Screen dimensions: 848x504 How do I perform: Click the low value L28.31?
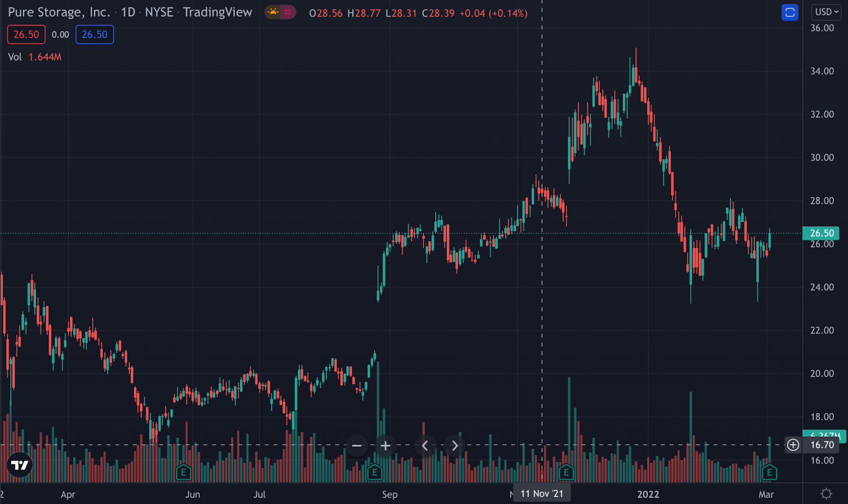click(x=401, y=13)
